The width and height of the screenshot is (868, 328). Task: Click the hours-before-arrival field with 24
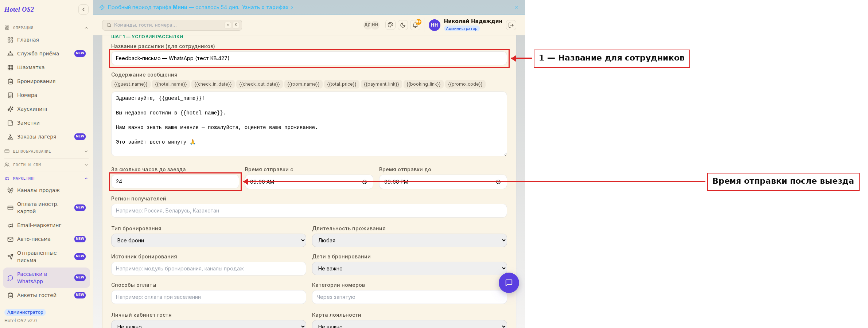(x=175, y=181)
